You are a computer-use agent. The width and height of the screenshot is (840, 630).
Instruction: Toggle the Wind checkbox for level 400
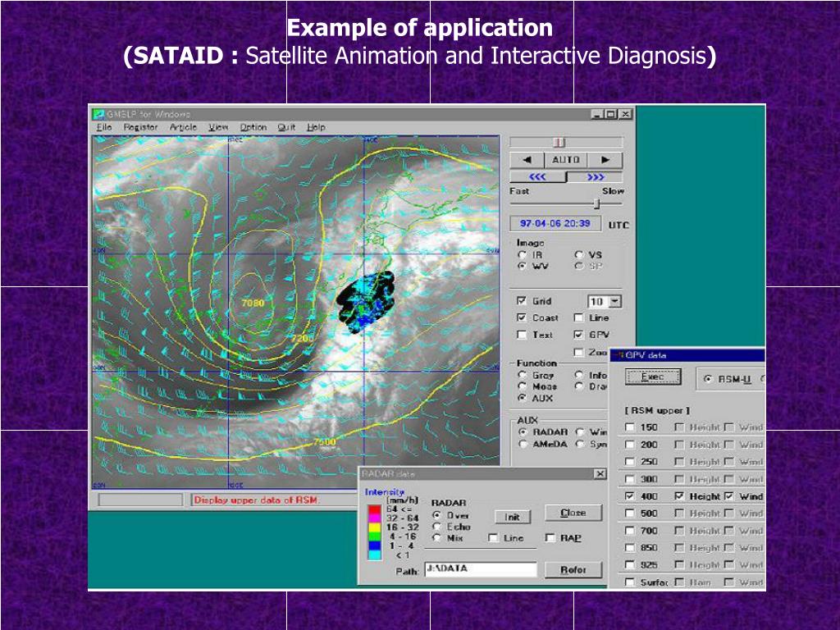click(728, 496)
